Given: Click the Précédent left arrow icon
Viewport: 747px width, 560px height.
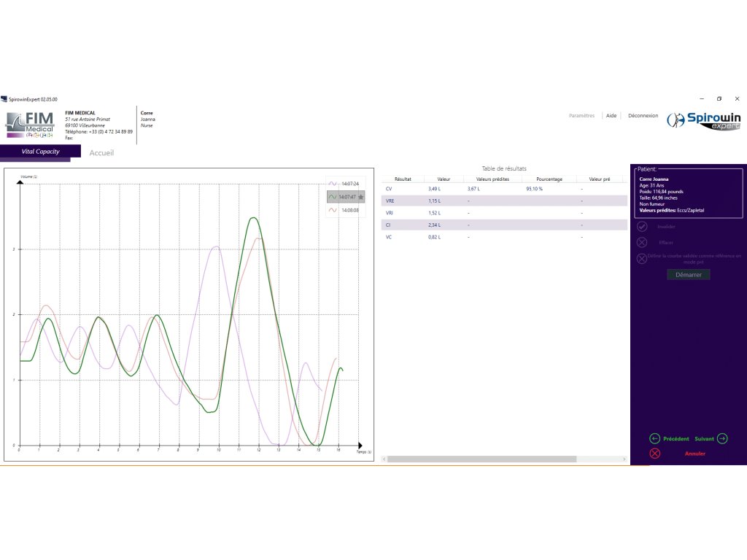Looking at the screenshot, I should [654, 438].
